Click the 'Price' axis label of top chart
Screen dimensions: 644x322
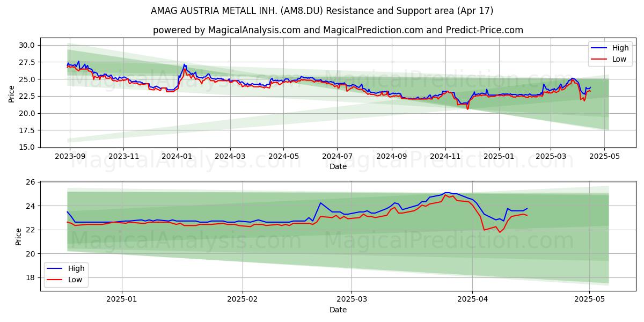(x=12, y=93)
